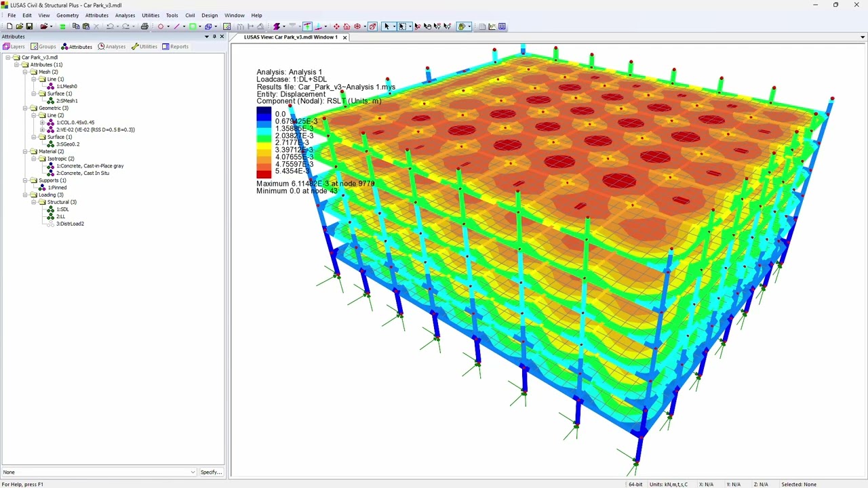Screen dimensions: 868x488
Task: Switch to the Reports tab
Action: coord(175,47)
